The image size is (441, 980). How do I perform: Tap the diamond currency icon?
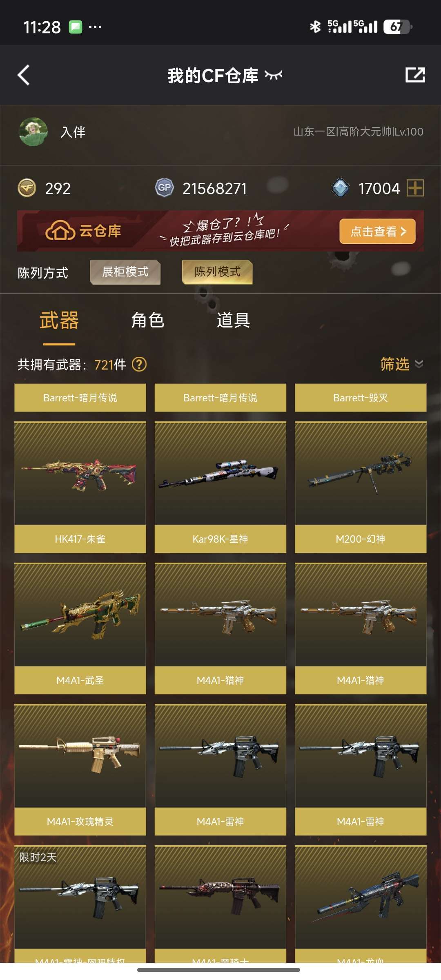pyautogui.click(x=341, y=188)
